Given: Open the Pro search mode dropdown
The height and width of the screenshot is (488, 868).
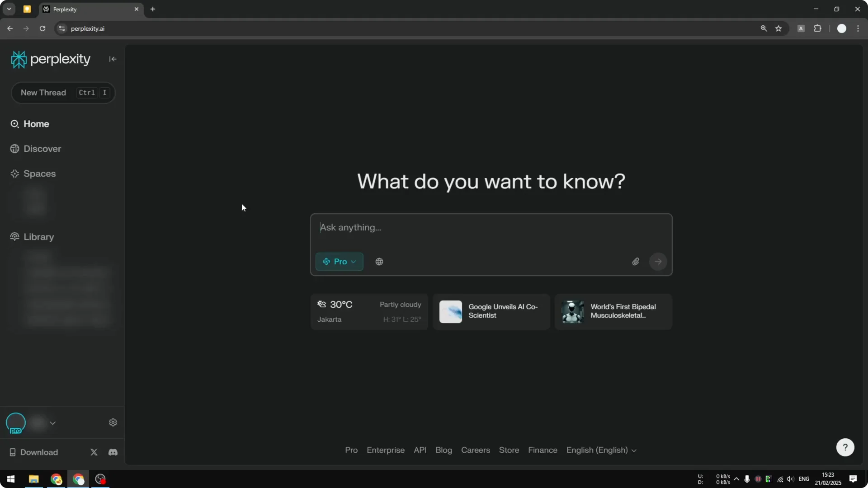Looking at the screenshot, I should (x=339, y=262).
